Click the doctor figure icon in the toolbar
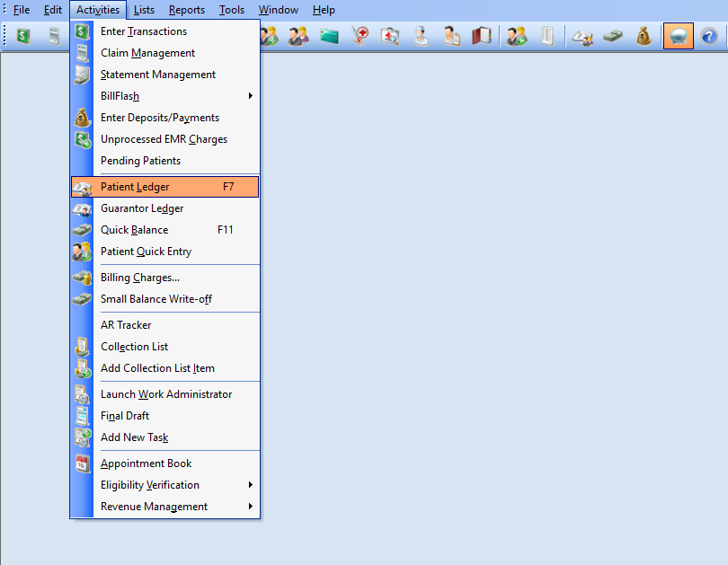 point(421,36)
